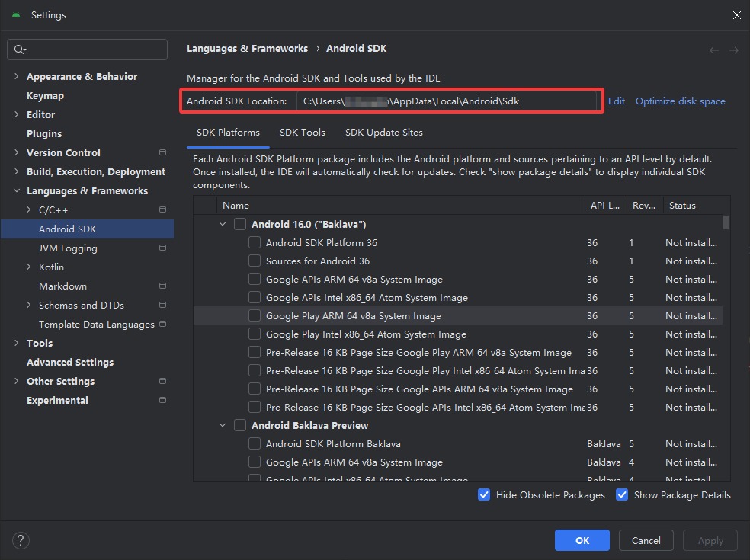
Task: Click the OK button
Action: tap(582, 540)
